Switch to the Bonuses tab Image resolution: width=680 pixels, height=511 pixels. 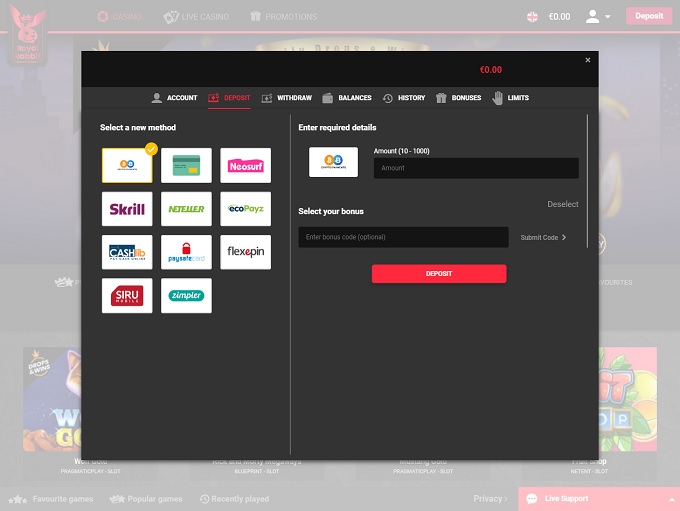click(x=458, y=98)
